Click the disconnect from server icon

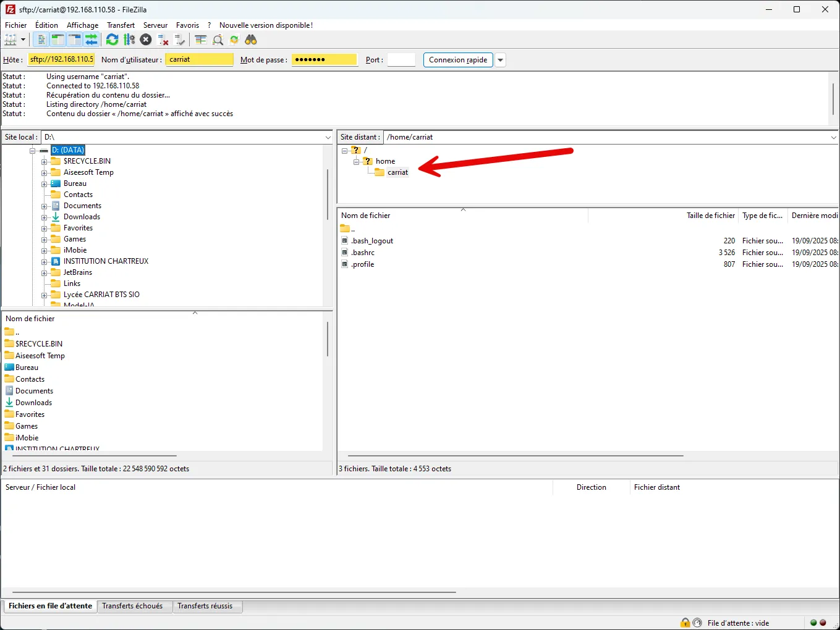pos(163,40)
